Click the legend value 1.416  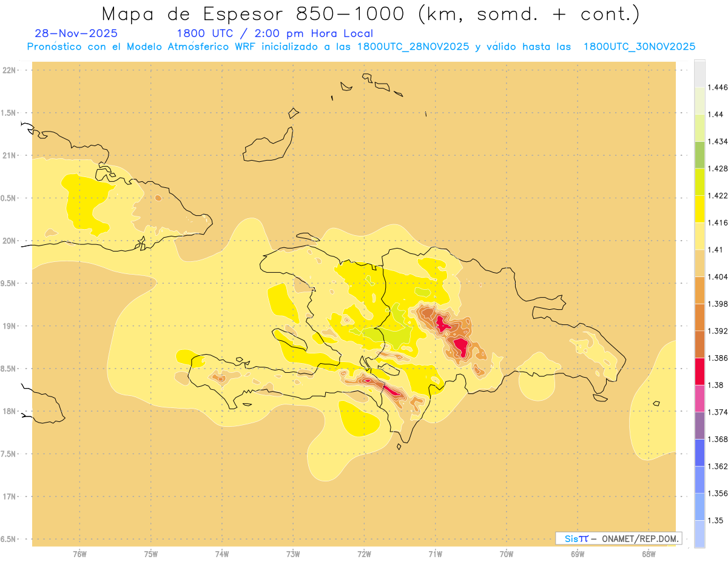(718, 222)
